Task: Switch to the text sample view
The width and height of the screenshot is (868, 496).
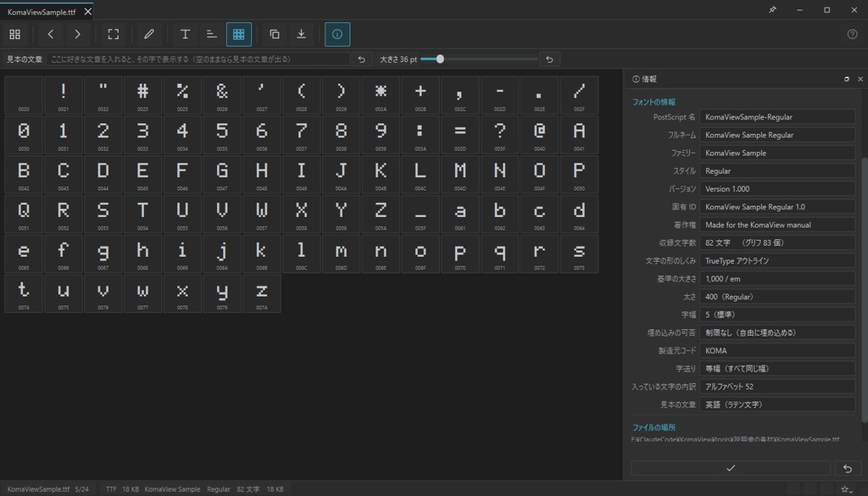Action: coord(185,34)
